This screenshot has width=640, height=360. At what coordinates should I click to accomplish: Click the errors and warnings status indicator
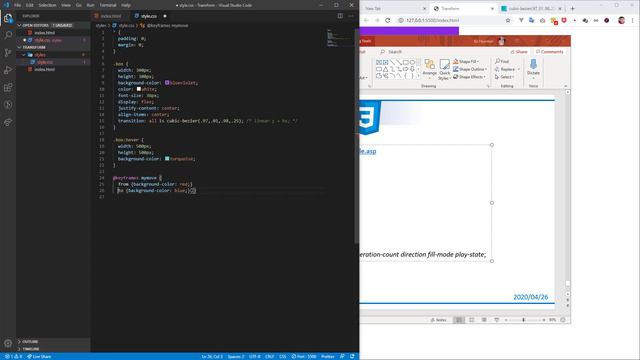click(x=13, y=356)
